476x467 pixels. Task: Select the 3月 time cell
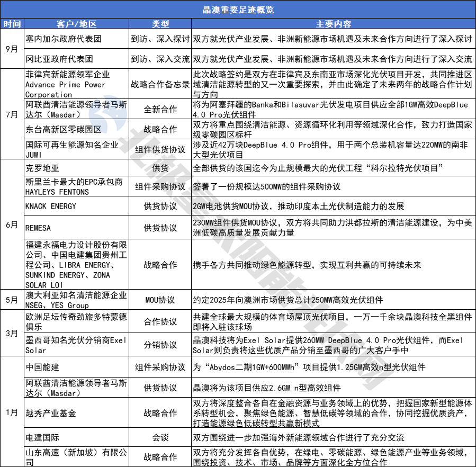pos(12,333)
